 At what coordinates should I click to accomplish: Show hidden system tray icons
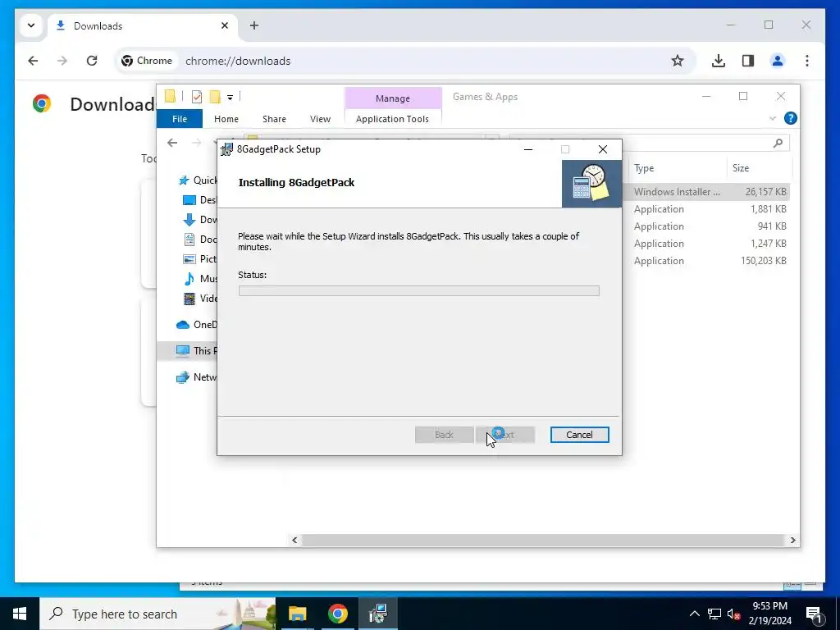point(694,614)
